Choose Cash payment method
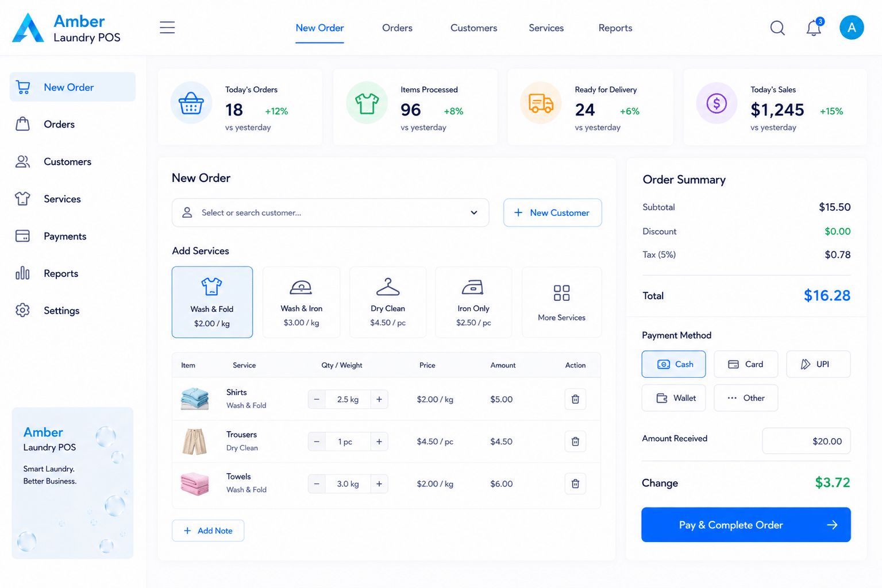This screenshot has height=588, width=882. coord(673,364)
